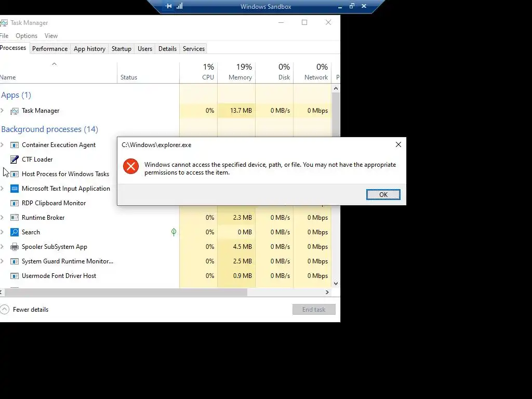This screenshot has width=532, height=399.
Task: Click the vertical scrollbar down arrow
Action: click(x=336, y=284)
